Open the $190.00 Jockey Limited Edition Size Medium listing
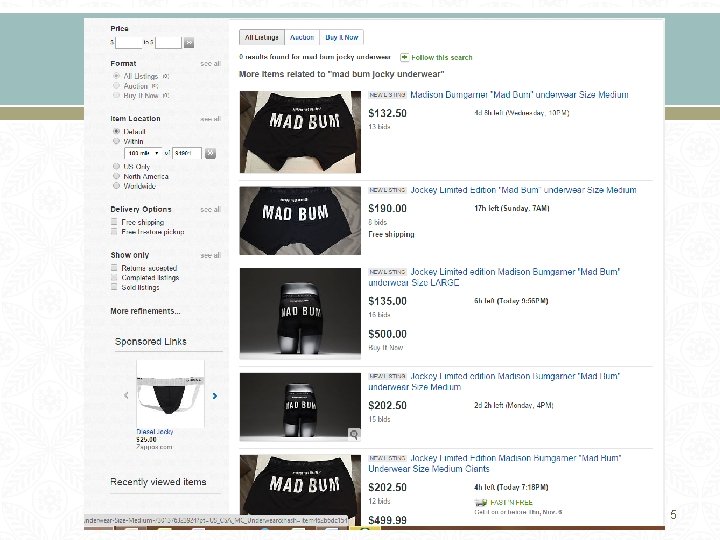Image resolution: width=720 pixels, height=540 pixels. pyautogui.click(x=523, y=190)
